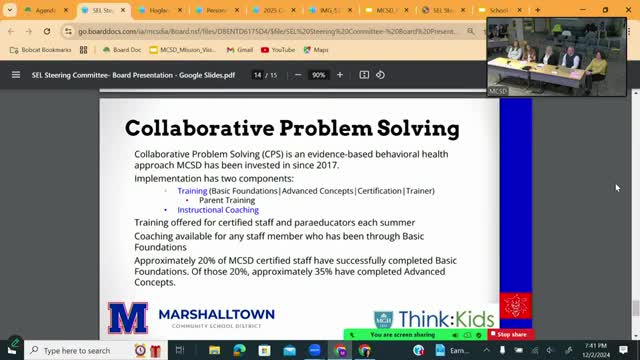Open the apps grid in bookmarks bar
The height and width of the screenshot is (360, 640).
84,50
